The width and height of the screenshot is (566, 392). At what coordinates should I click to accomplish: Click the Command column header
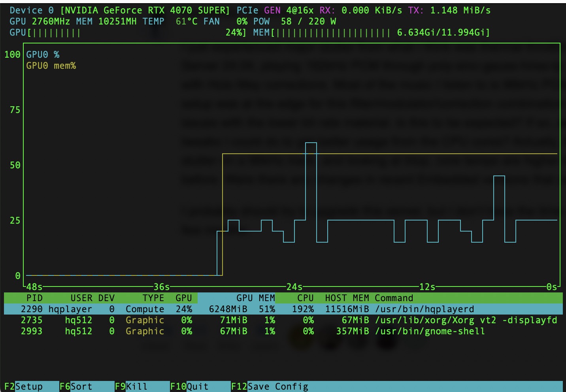[x=394, y=298]
